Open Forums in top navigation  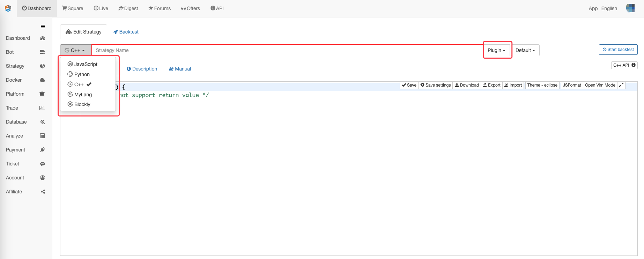[x=160, y=8]
